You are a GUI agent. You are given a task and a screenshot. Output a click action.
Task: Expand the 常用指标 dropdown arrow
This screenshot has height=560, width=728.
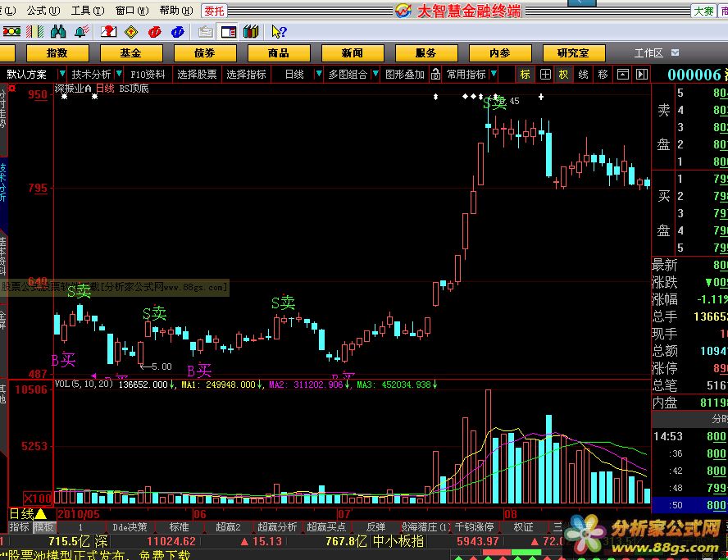coord(494,74)
